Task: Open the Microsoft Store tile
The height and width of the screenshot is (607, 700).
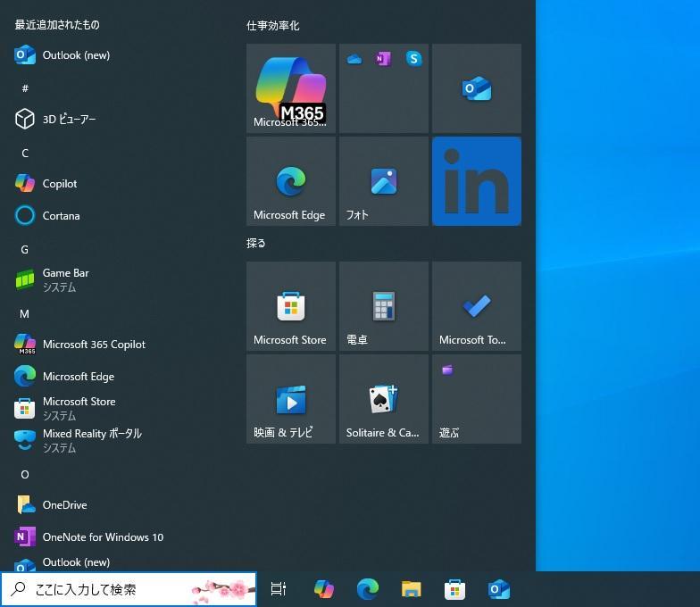Action: point(291,306)
